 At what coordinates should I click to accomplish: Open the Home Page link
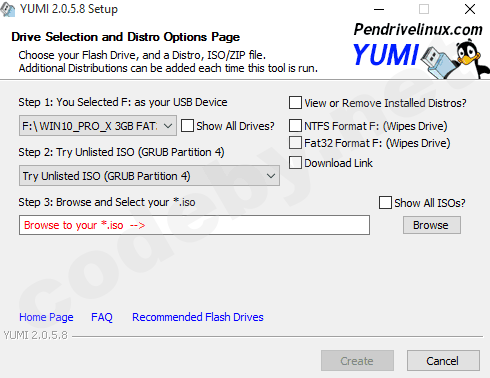[46, 317]
